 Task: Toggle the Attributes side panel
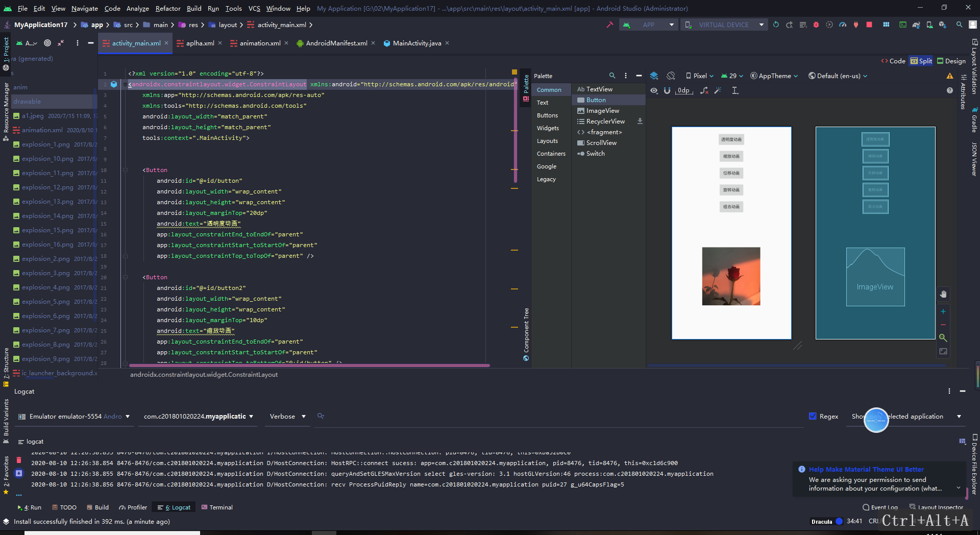pos(963,92)
